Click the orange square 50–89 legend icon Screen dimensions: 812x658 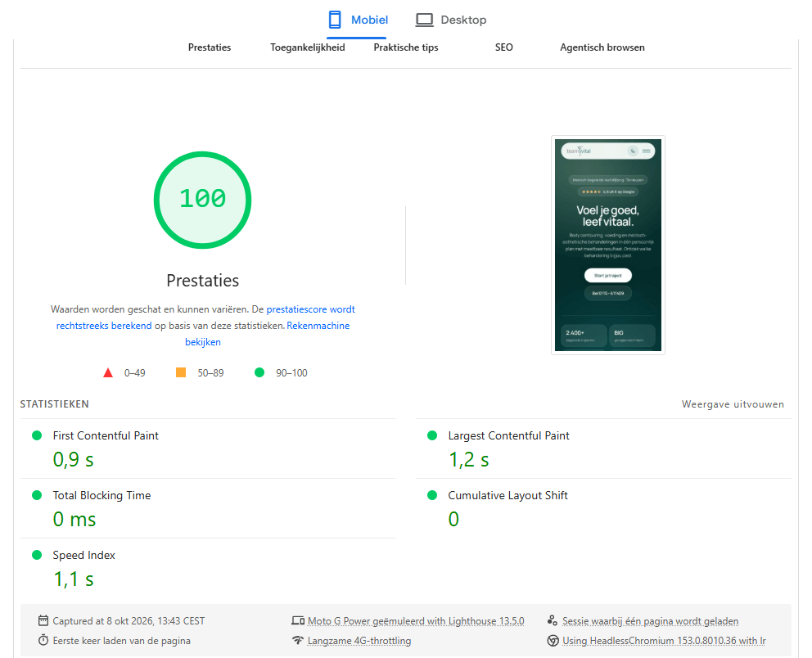181,372
